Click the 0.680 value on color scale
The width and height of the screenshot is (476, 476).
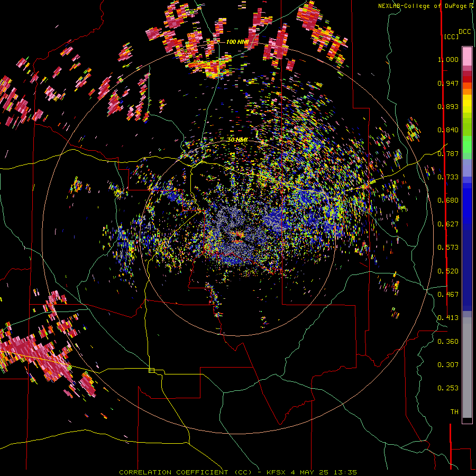click(x=448, y=200)
